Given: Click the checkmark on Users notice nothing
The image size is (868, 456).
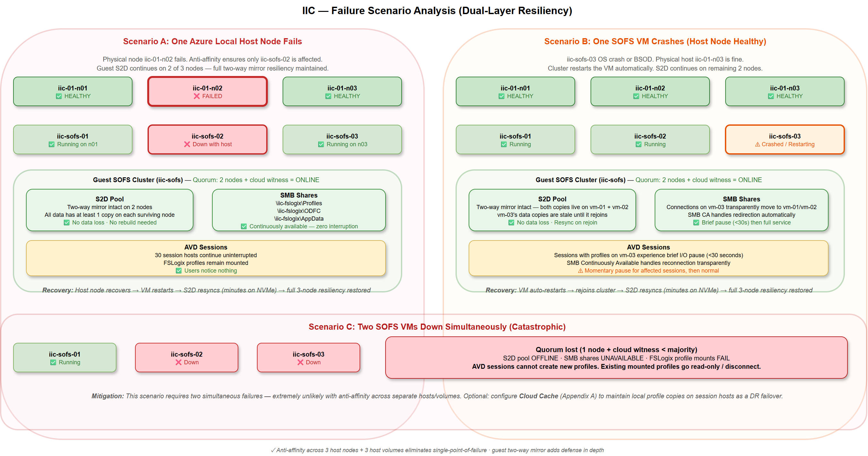Looking at the screenshot, I should click(x=179, y=270).
